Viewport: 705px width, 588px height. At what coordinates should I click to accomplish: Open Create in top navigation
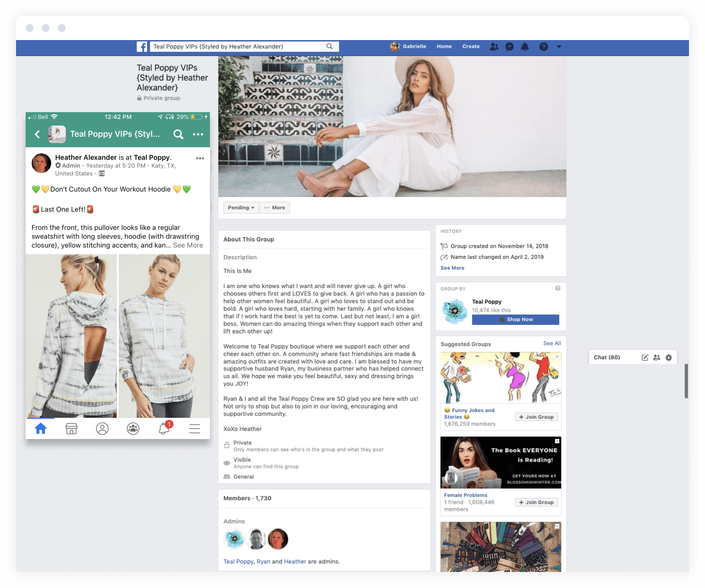[x=471, y=46]
